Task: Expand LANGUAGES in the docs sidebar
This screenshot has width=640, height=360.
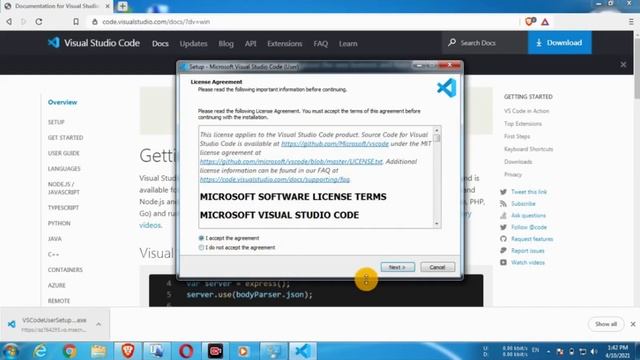Action: tap(64, 169)
